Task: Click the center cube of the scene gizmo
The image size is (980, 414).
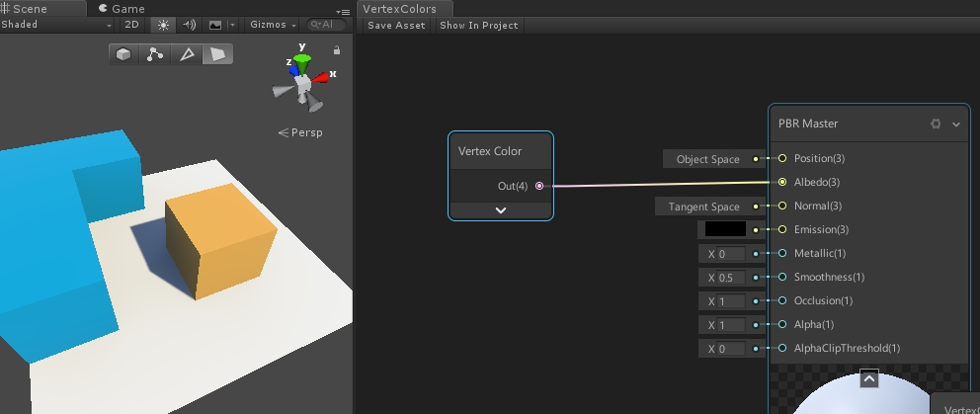Action: click(303, 84)
